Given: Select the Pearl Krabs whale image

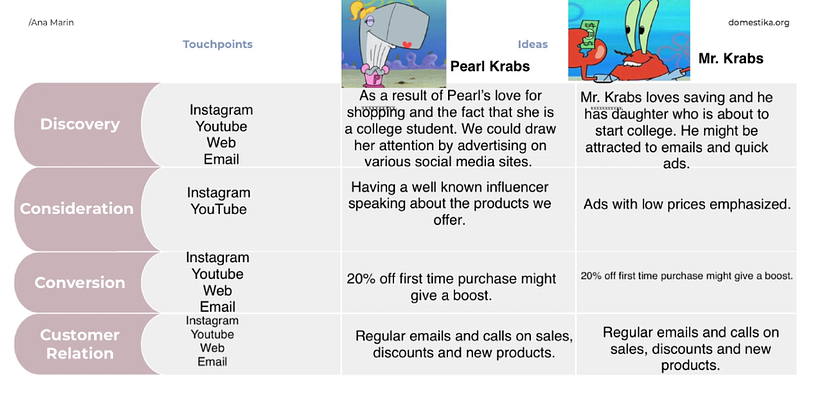Looking at the screenshot, I should pyautogui.click(x=394, y=43).
